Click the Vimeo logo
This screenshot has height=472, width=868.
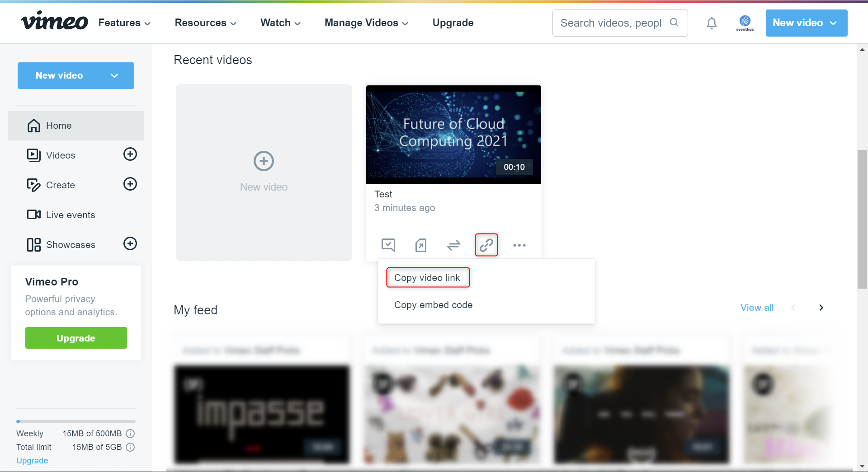[54, 21]
